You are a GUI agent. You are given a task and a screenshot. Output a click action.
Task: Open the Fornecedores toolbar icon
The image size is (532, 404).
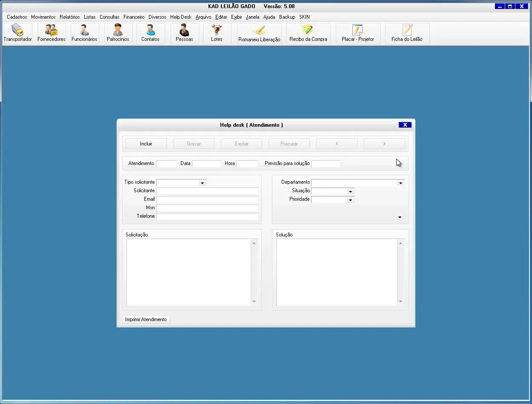[x=51, y=34]
